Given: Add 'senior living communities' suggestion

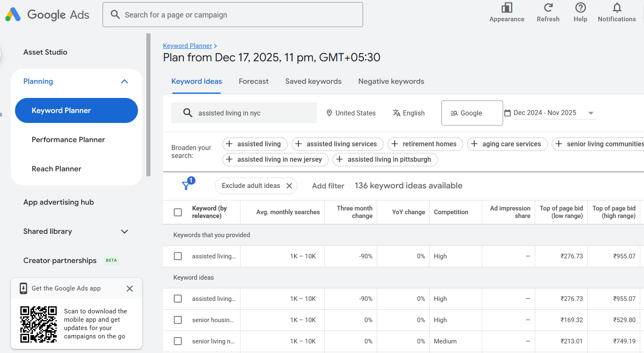Looking at the screenshot, I should coord(599,144).
